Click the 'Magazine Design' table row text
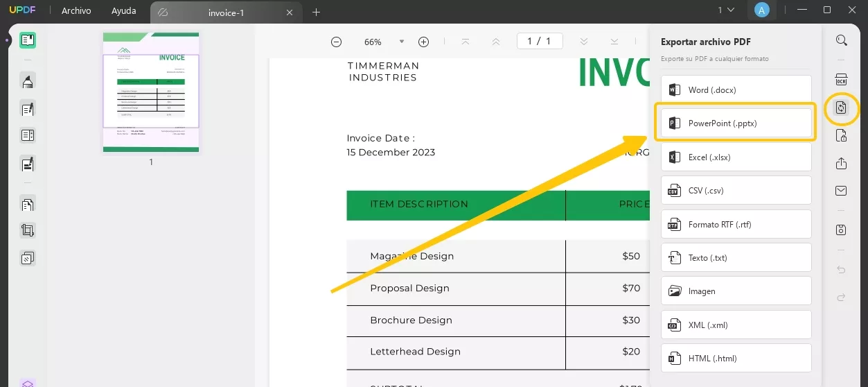Image resolution: width=868 pixels, height=387 pixels. click(411, 256)
